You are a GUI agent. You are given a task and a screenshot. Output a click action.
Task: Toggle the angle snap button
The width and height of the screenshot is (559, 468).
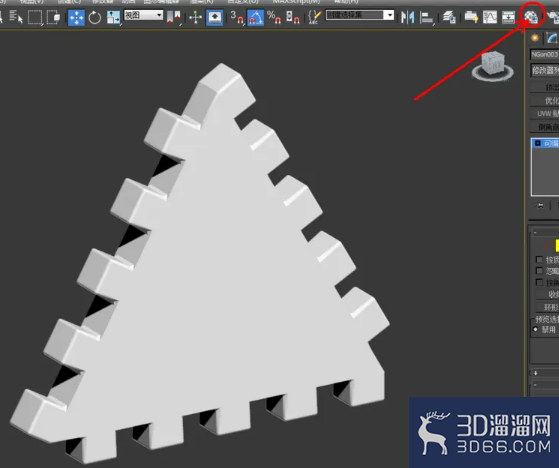pyautogui.click(x=255, y=17)
